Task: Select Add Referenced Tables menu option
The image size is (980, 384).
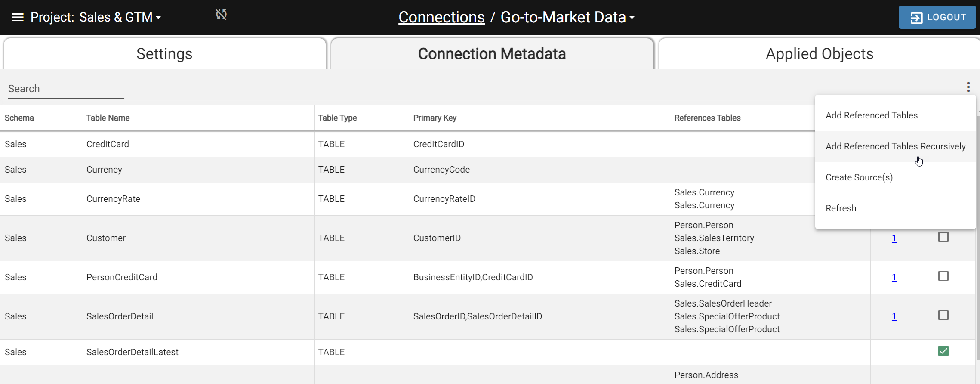Action: pyautogui.click(x=895, y=115)
